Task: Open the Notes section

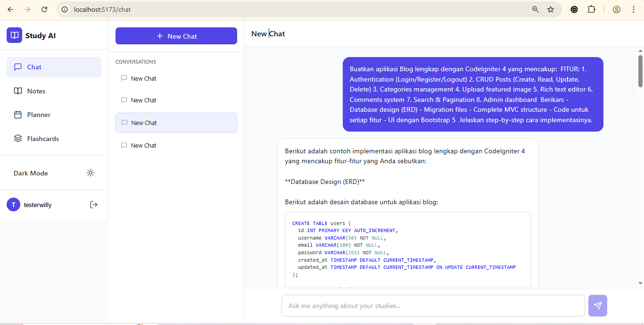Action: (35, 91)
